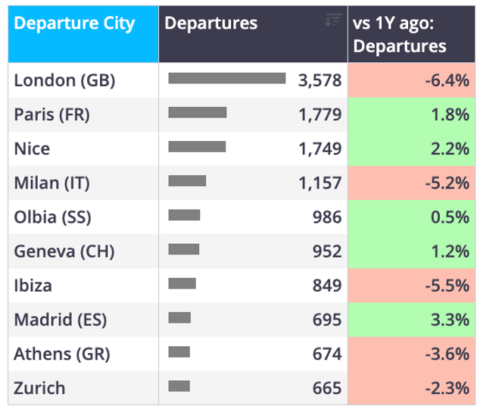Click the sort icon in Departures header
The width and height of the screenshot is (480, 412).
pos(333,20)
